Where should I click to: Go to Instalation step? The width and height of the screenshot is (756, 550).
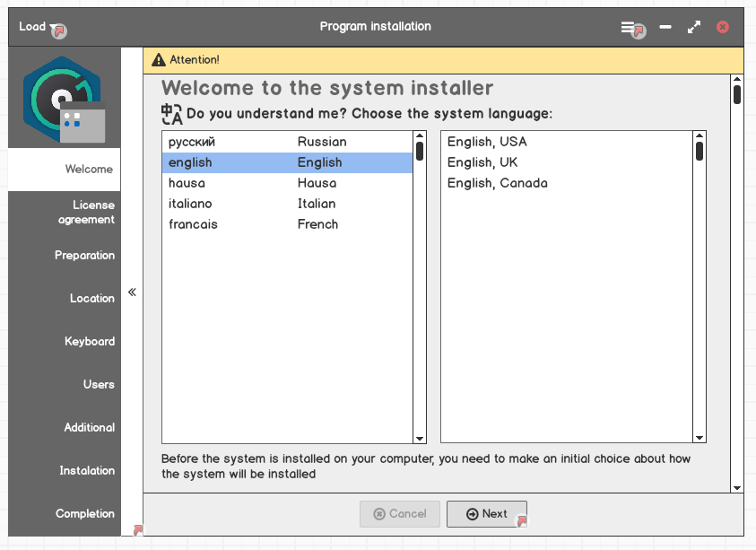tap(65, 470)
